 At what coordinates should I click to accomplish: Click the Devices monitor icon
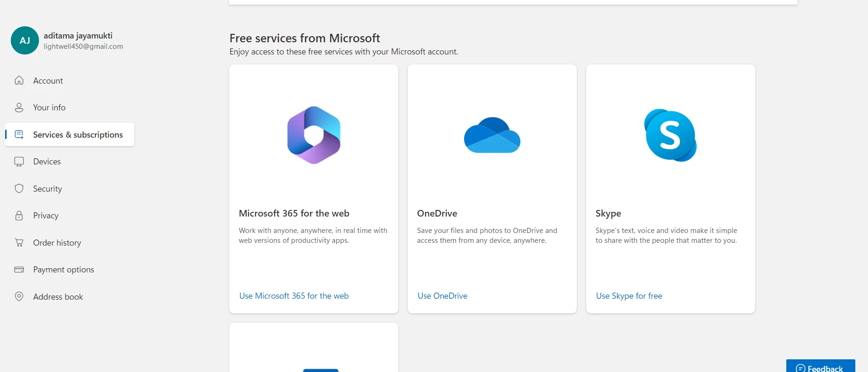19,162
